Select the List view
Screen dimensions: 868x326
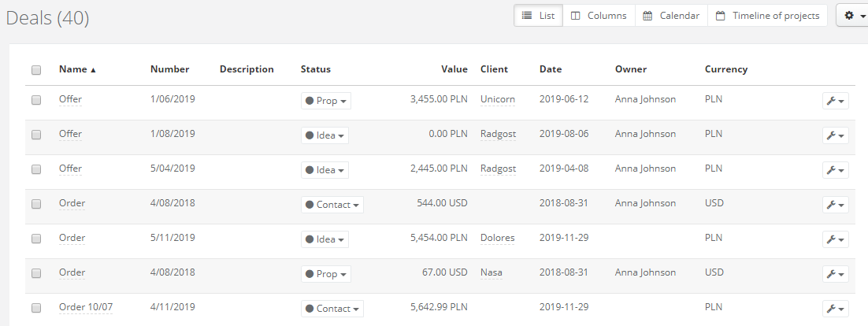click(x=539, y=16)
